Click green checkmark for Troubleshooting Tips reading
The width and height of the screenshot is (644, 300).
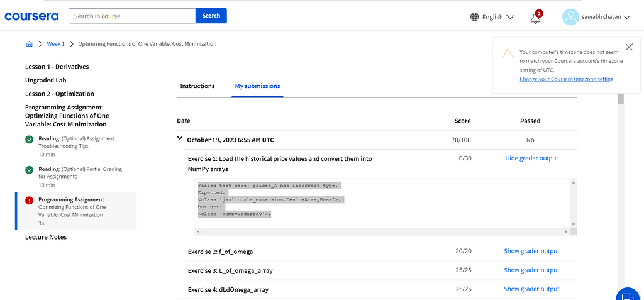tap(29, 139)
